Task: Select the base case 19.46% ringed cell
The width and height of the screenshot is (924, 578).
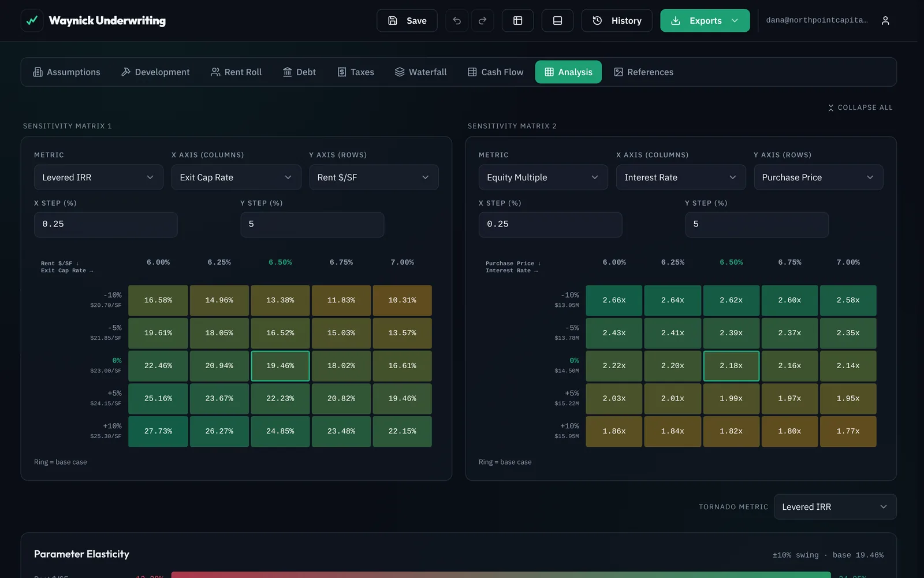Action: coord(280,366)
